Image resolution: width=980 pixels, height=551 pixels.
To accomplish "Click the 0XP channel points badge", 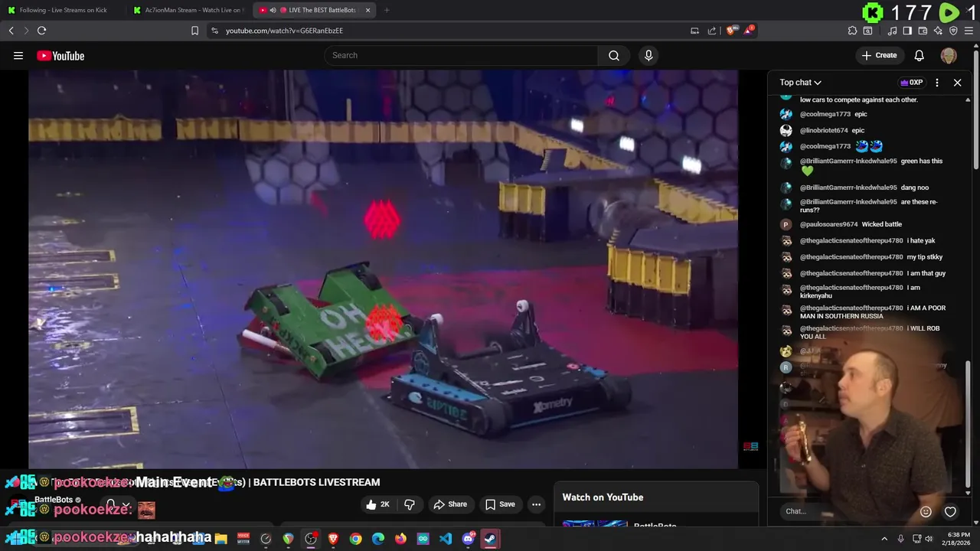I will pyautogui.click(x=911, y=83).
